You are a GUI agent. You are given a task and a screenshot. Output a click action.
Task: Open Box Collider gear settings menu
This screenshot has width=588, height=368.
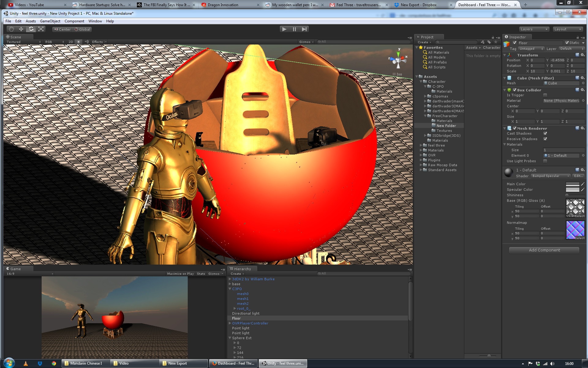click(582, 90)
